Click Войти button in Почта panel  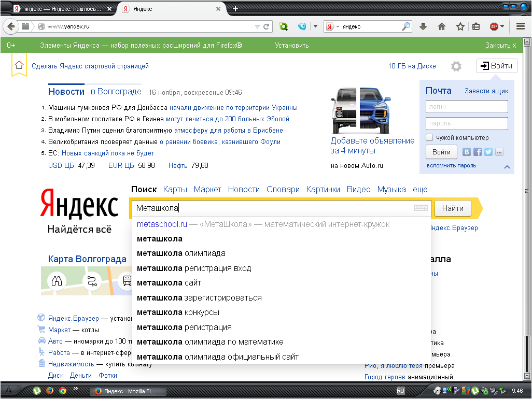(441, 152)
